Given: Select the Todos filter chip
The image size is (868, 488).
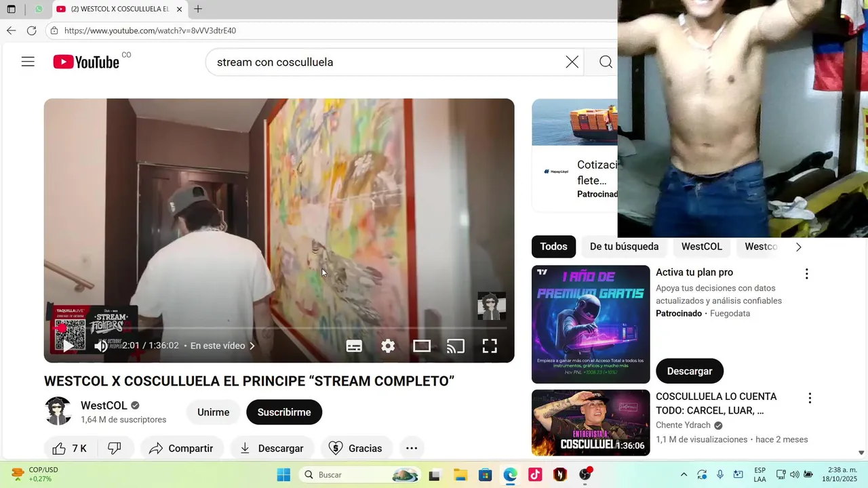Looking at the screenshot, I should pyautogui.click(x=553, y=247).
